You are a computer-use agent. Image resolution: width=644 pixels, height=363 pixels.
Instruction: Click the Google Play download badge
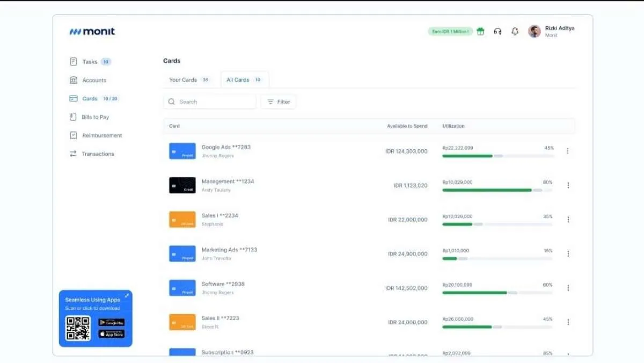(x=111, y=322)
